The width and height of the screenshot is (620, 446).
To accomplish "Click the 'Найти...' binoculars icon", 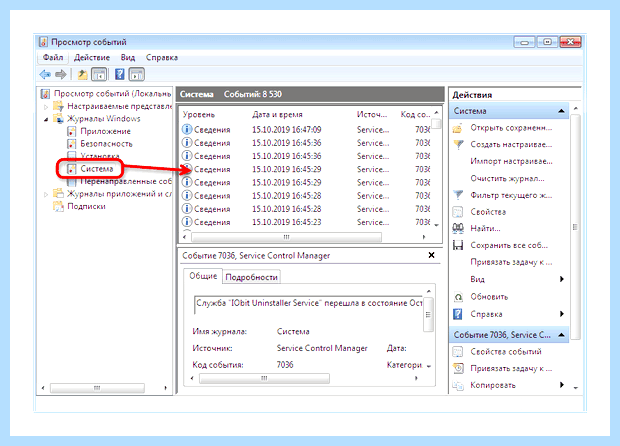I will pos(458,228).
